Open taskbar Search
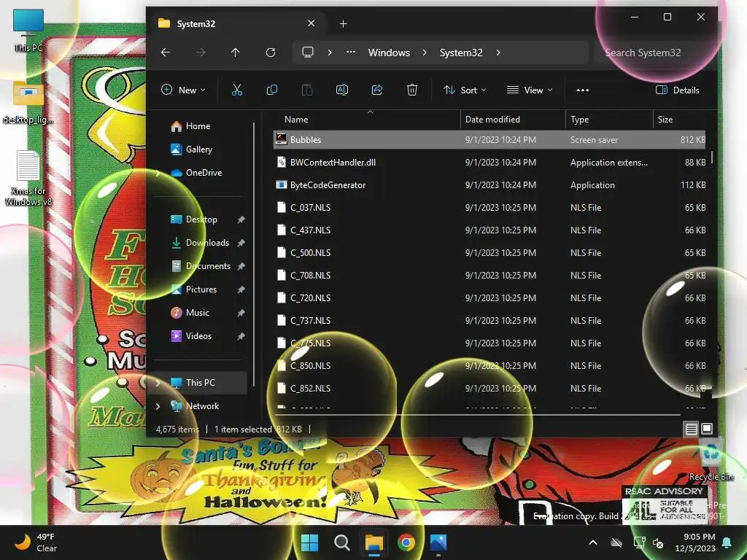Screen dimensions: 747x560 tap(341, 542)
